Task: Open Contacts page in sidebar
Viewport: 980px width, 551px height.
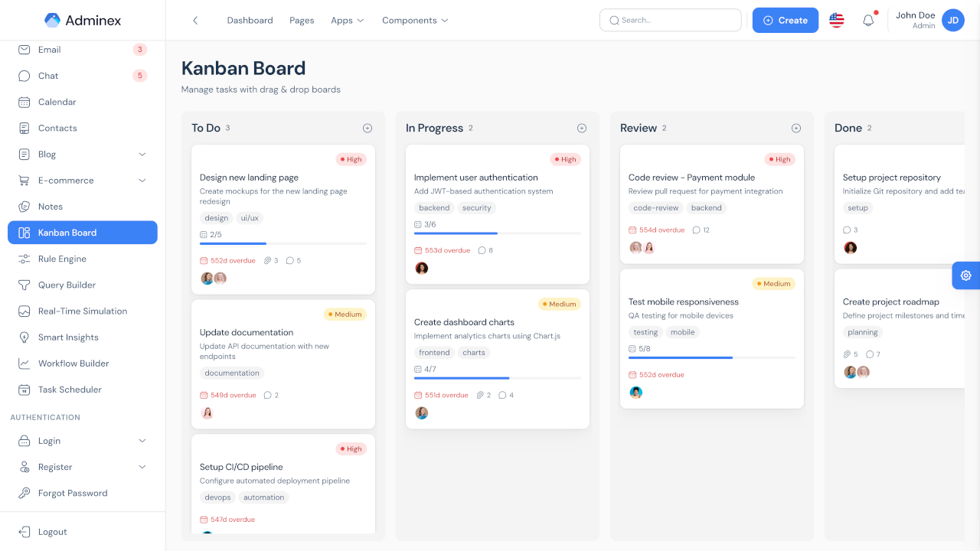Action: tap(83, 128)
